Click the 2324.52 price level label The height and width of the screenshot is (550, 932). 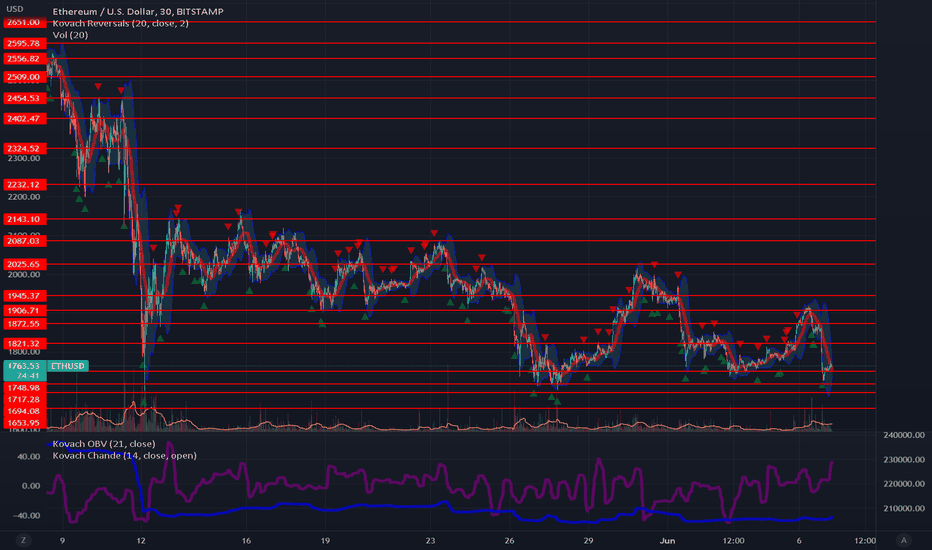(x=24, y=149)
